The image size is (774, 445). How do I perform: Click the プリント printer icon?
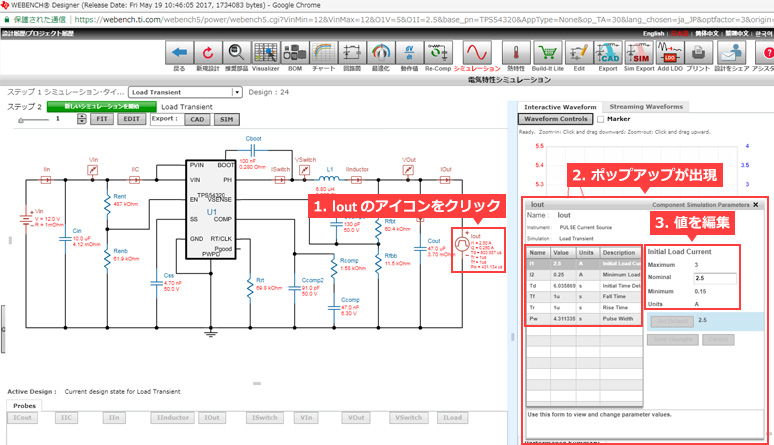(698, 52)
